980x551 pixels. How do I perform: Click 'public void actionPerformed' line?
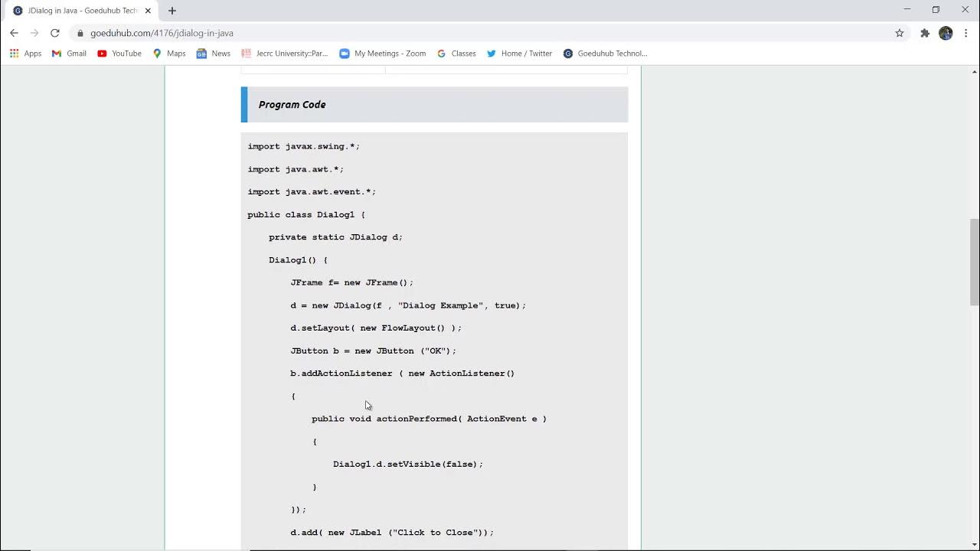click(430, 419)
